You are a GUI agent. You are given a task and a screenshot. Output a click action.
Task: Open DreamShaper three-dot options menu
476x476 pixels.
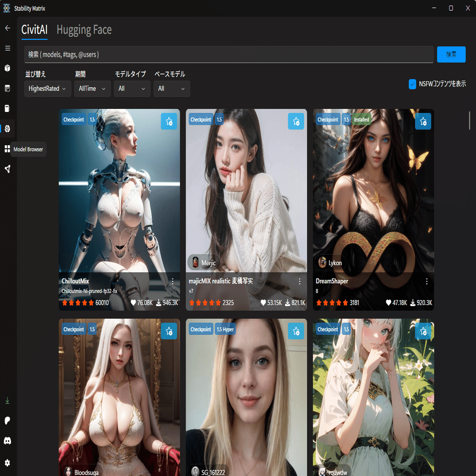click(x=427, y=281)
